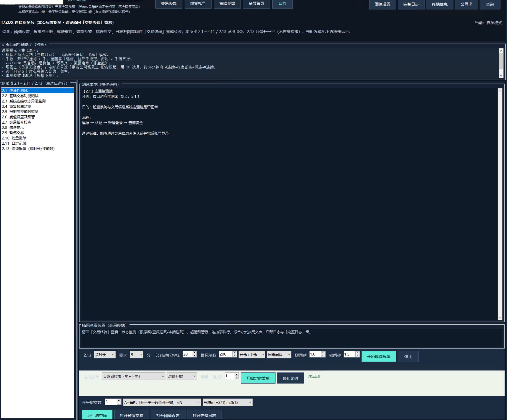The width and height of the screenshot is (507, 420).
Task: Click the 5分档每分钟 spinner field showing 20
Action: [x=189, y=354]
